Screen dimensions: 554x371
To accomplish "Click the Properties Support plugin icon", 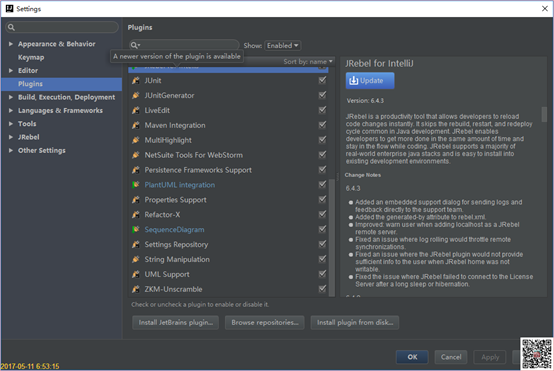I will [136, 200].
